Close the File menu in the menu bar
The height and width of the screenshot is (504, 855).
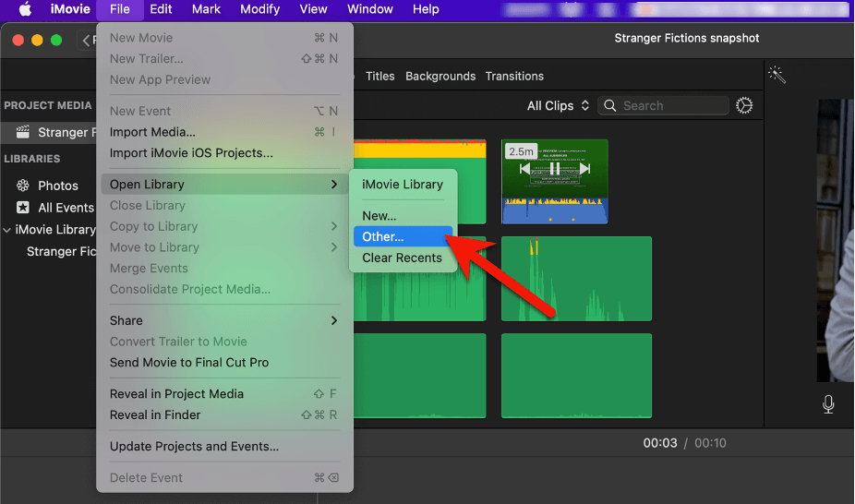[119, 9]
